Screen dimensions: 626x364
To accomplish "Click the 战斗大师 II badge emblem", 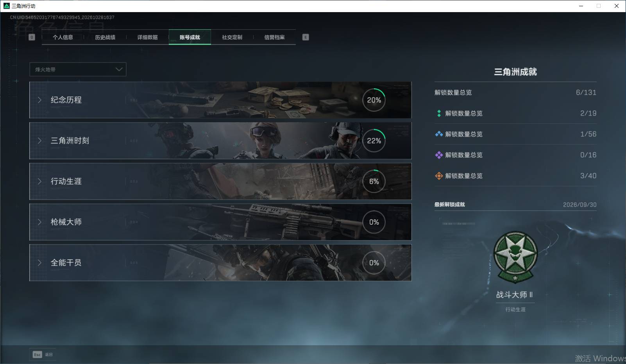I will [x=515, y=257].
